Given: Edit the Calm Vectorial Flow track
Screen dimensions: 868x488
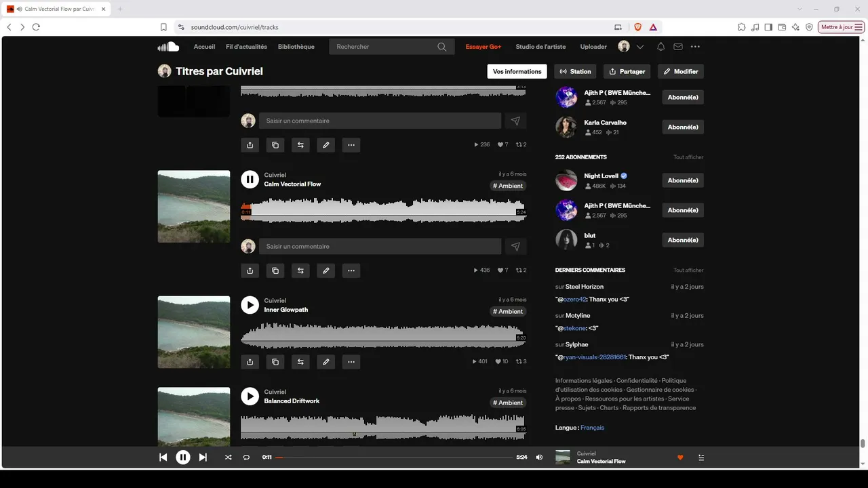Looking at the screenshot, I should tap(326, 270).
